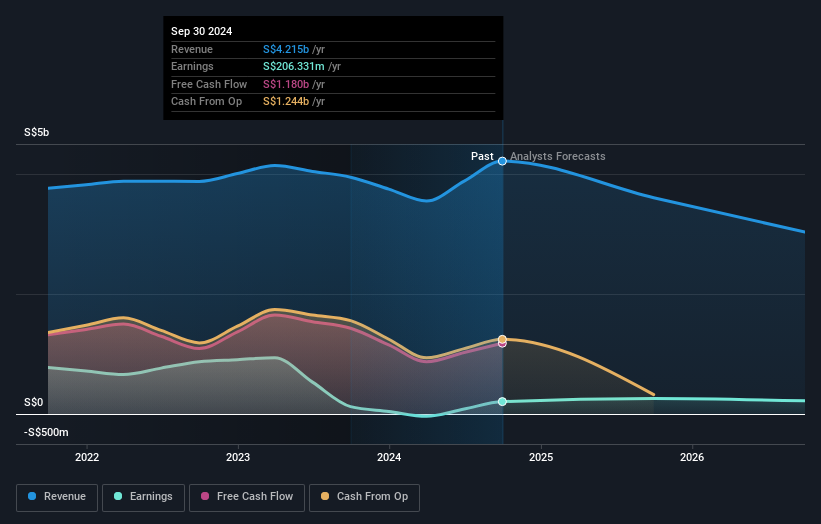Click the S$206.331m earnings value
The height and width of the screenshot is (524, 821).
coord(294,66)
